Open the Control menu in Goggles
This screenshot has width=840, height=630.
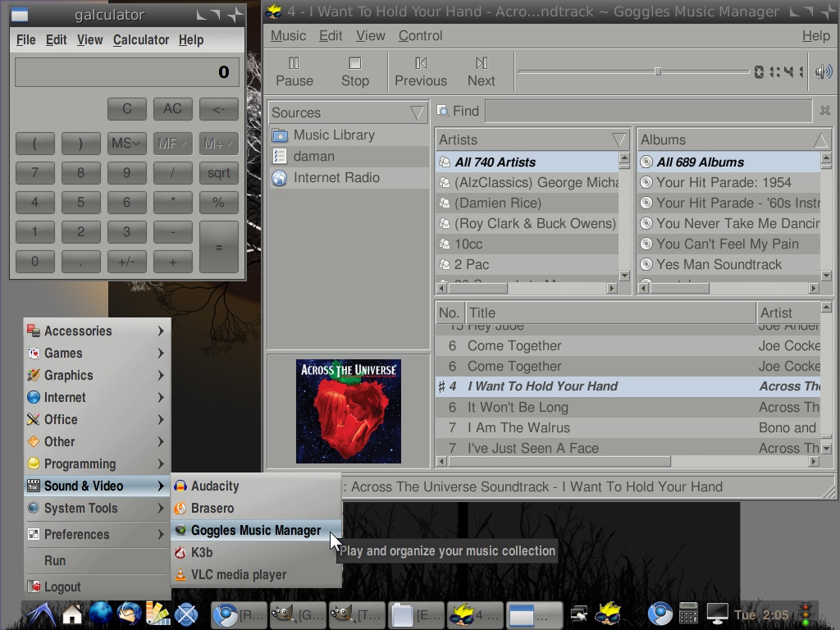point(421,36)
